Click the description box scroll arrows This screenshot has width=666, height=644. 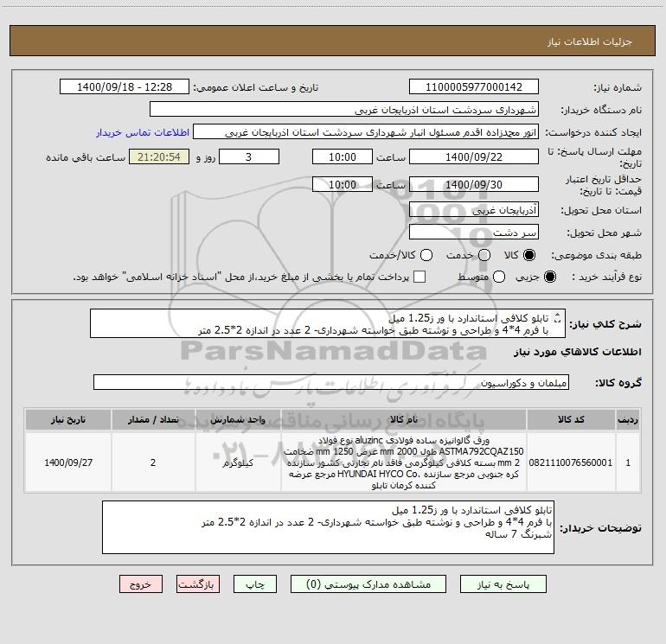tap(557, 318)
